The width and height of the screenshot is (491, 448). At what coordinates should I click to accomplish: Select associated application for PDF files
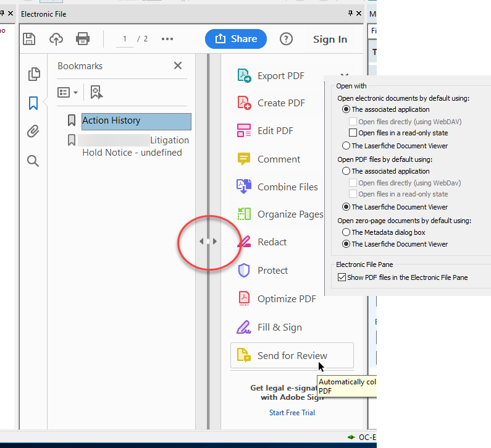[346, 171]
